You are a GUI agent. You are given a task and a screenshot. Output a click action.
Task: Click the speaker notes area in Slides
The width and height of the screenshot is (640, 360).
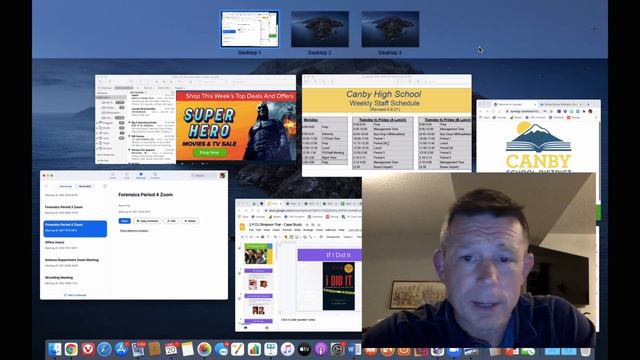click(x=298, y=320)
